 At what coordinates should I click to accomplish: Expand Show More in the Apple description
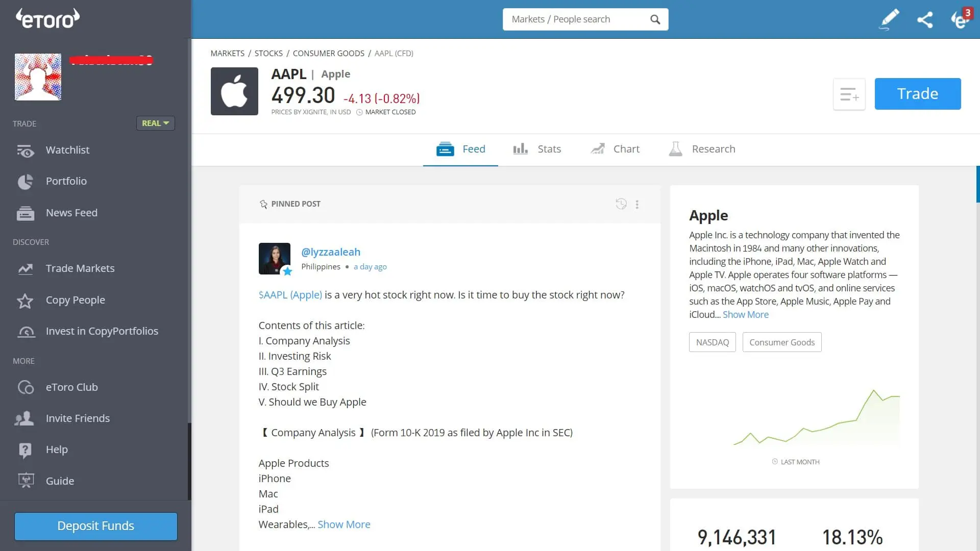[745, 314]
